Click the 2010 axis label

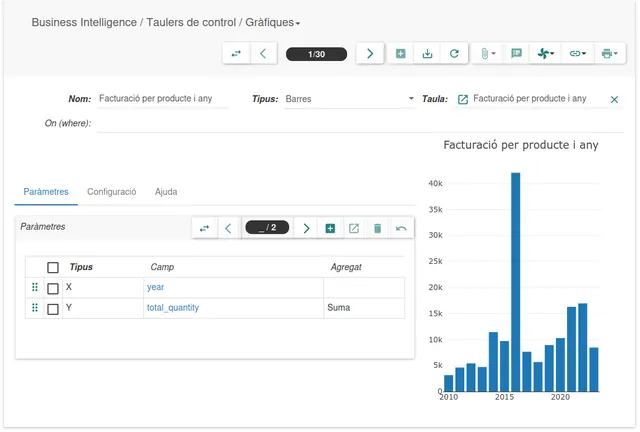click(449, 397)
